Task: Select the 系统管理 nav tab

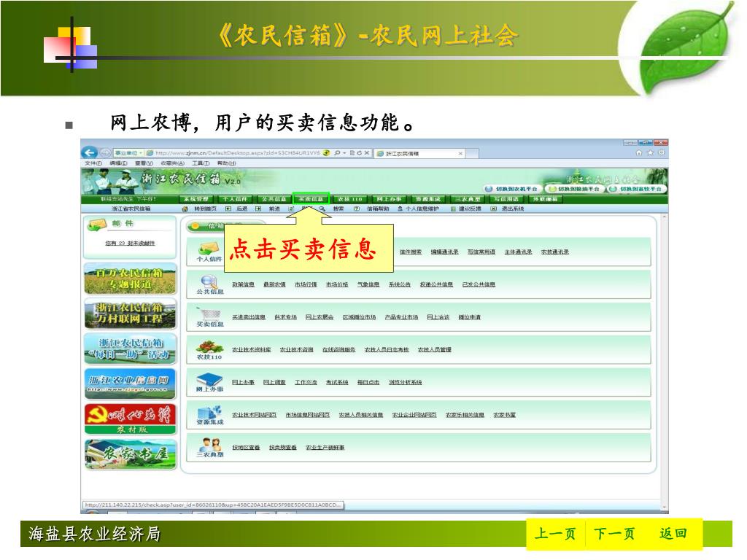Action: click(x=196, y=199)
